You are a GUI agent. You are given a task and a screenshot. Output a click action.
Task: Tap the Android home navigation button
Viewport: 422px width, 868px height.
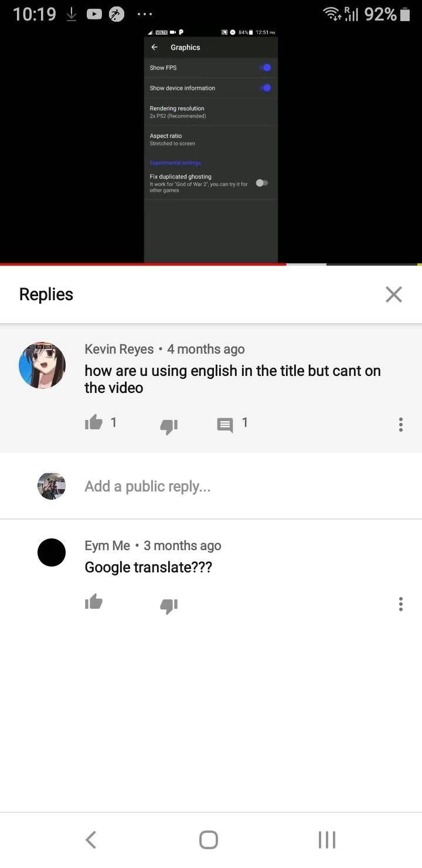click(x=209, y=840)
